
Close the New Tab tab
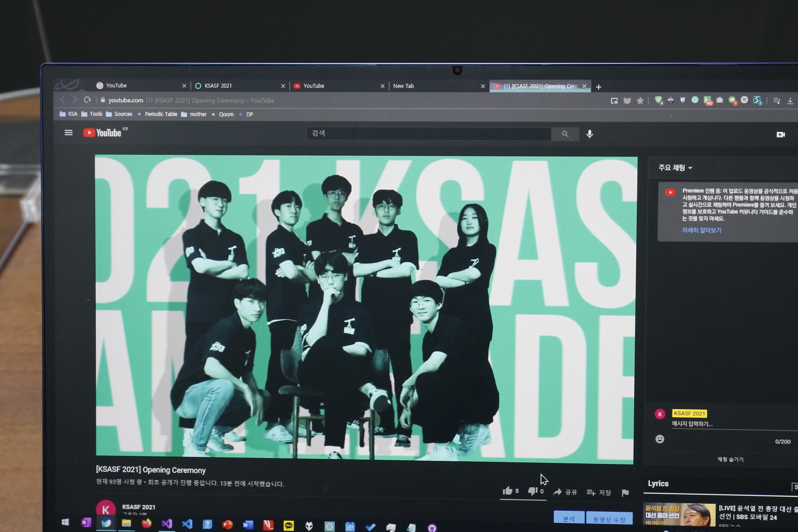(x=483, y=86)
